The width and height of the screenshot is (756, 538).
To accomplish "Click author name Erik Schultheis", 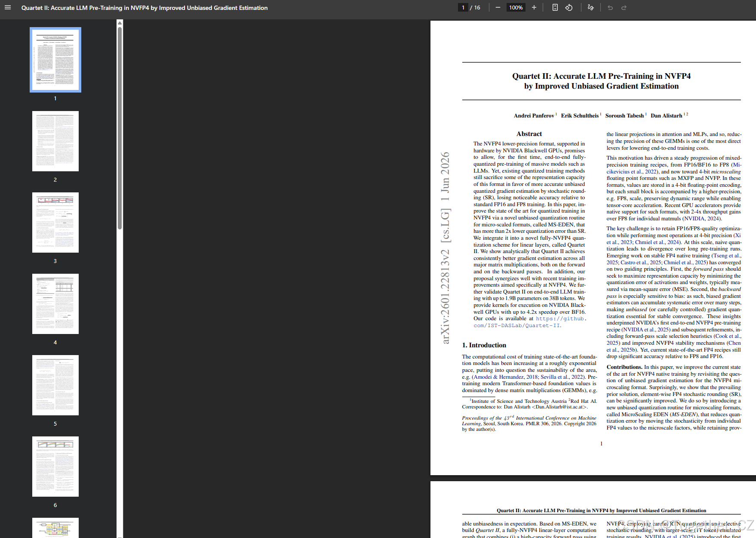I will coord(580,115).
